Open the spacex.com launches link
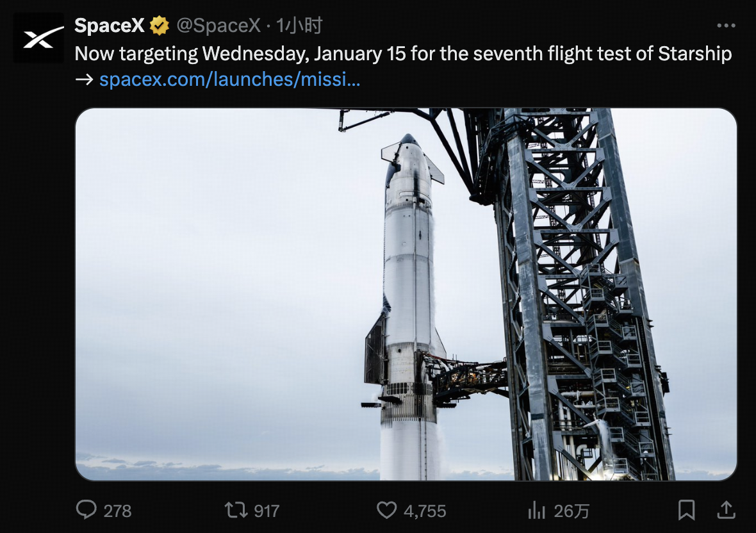Image resolution: width=756 pixels, height=533 pixels. tap(229, 79)
